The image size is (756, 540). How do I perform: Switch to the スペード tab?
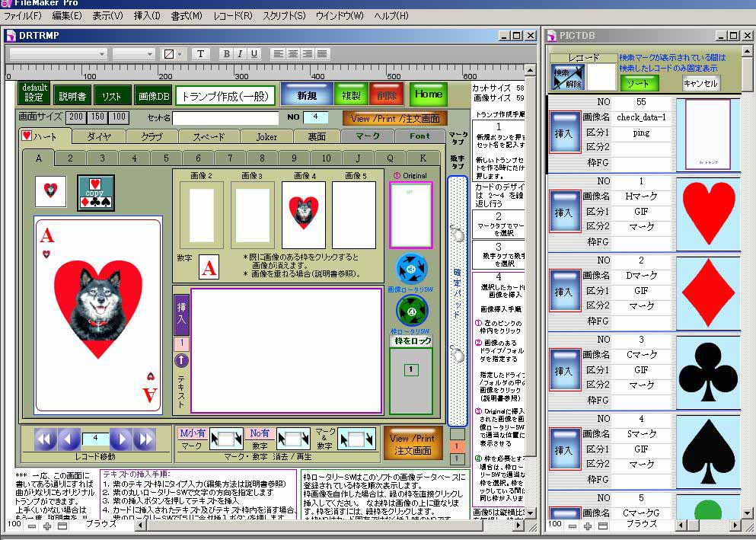pyautogui.click(x=209, y=136)
